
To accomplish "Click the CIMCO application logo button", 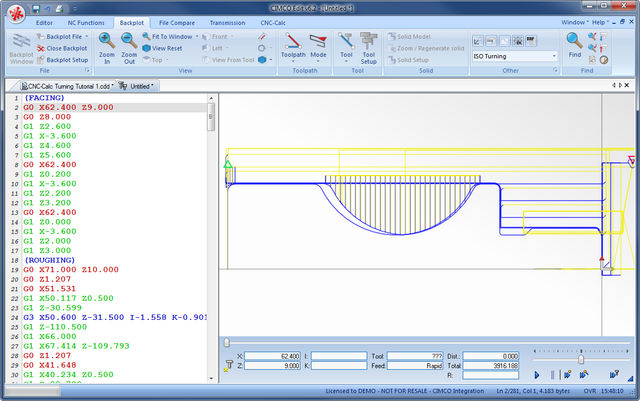I will coord(16,14).
